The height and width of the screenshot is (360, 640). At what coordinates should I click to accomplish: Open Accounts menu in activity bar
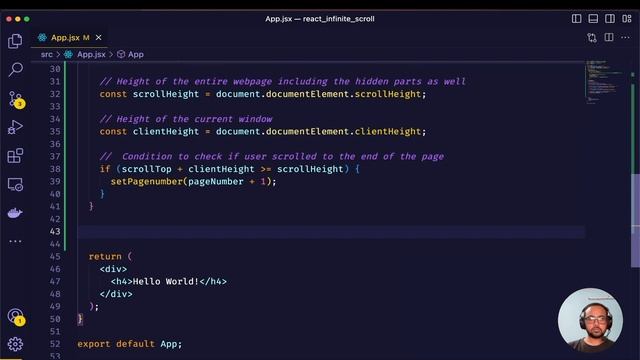16,316
